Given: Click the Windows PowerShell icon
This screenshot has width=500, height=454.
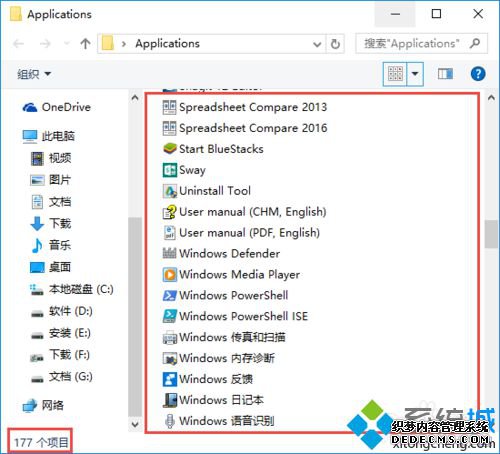Looking at the screenshot, I should (x=169, y=296).
